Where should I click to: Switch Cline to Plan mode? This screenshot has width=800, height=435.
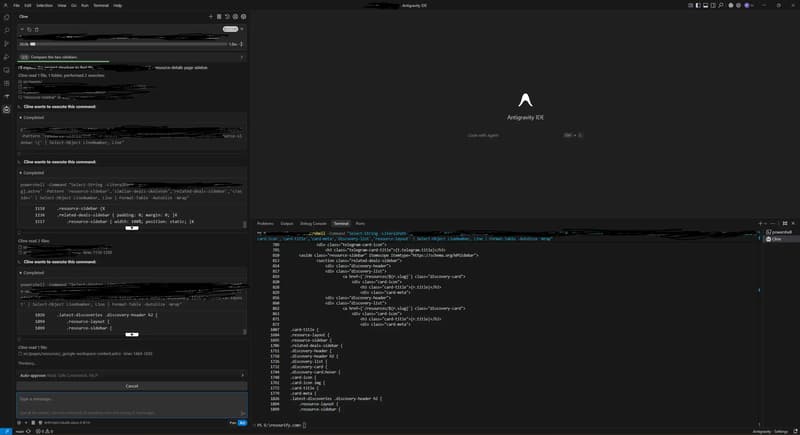[x=233, y=422]
